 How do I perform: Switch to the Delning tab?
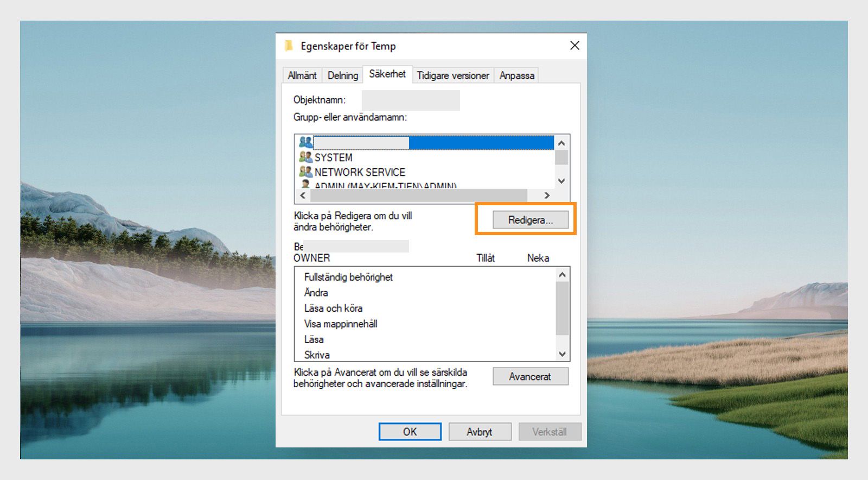tap(343, 75)
